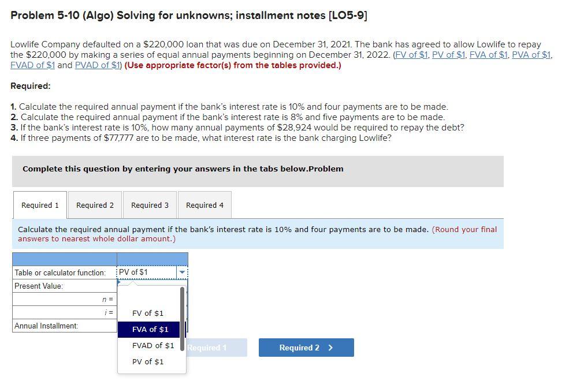Open the FVA of $1 table link
This screenshot has height=392, width=569.
489,55
